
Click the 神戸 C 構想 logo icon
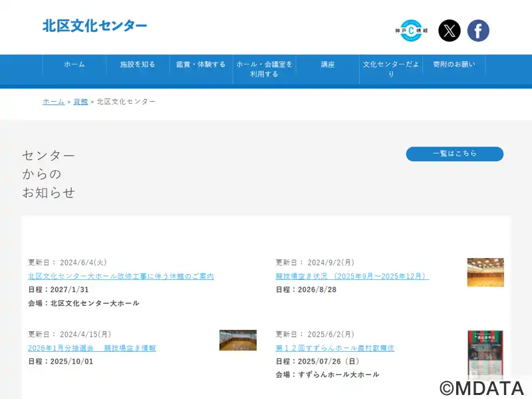pyautogui.click(x=411, y=31)
